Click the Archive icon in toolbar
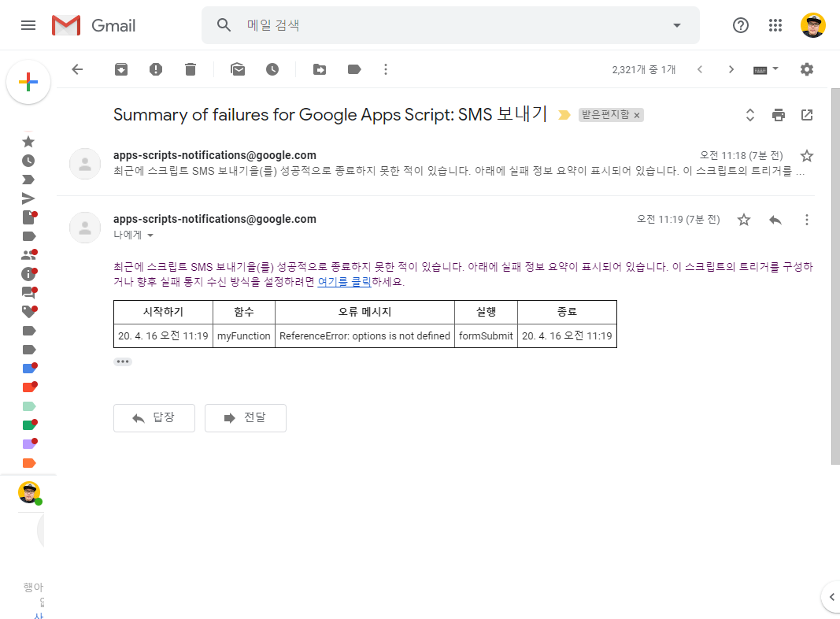Image resolution: width=840 pixels, height=619 pixels. tap(121, 69)
